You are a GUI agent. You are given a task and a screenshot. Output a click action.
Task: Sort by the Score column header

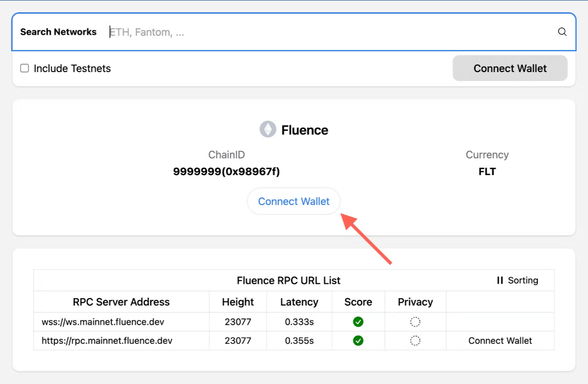[358, 302]
